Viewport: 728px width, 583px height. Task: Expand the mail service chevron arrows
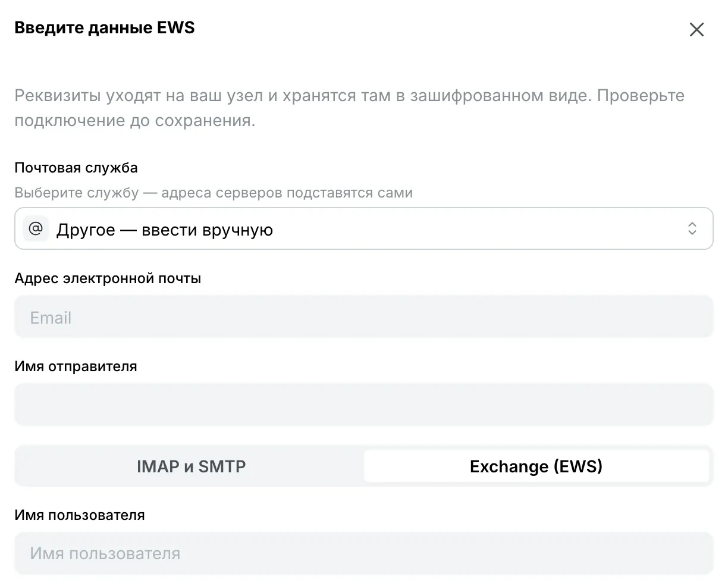(692, 228)
